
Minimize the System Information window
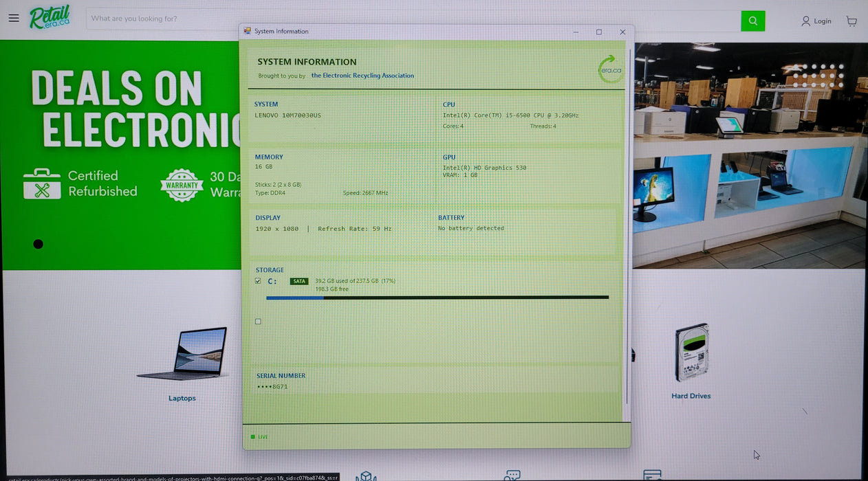576,32
